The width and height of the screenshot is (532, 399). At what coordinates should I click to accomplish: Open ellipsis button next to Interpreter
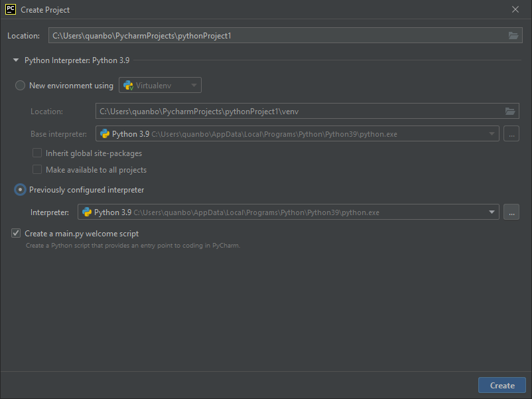coord(511,212)
